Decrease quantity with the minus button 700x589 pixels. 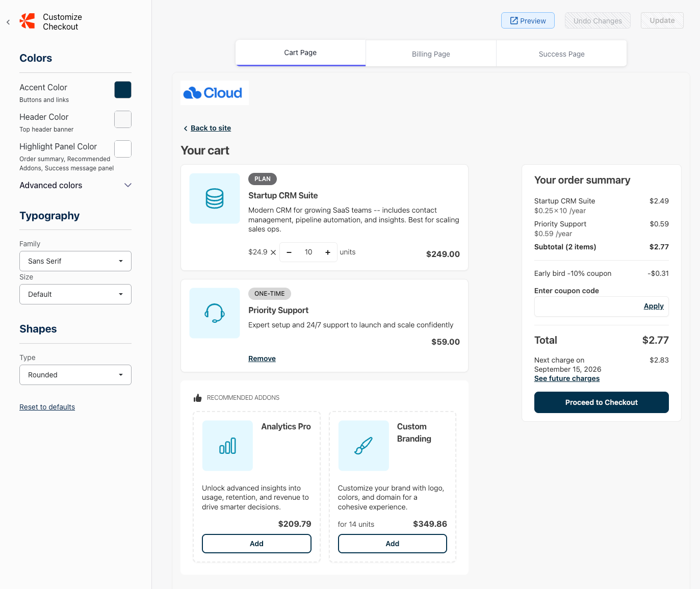[289, 252]
